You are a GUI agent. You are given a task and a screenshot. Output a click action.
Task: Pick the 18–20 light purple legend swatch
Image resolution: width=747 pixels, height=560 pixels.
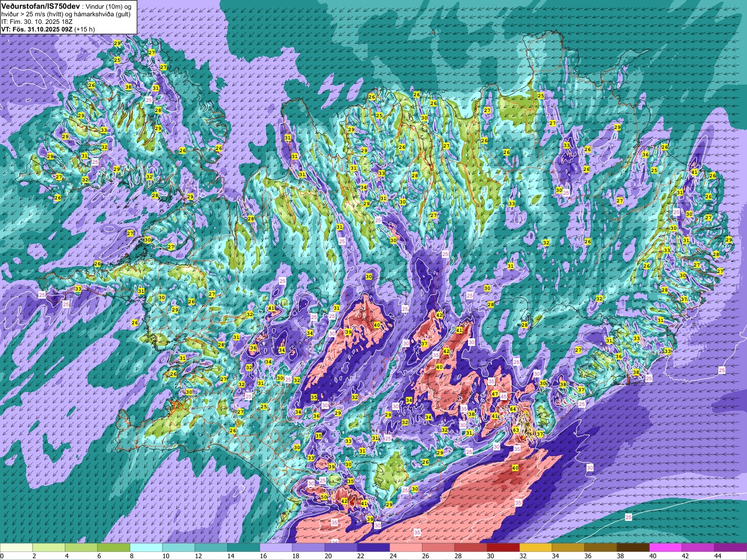[309, 548]
